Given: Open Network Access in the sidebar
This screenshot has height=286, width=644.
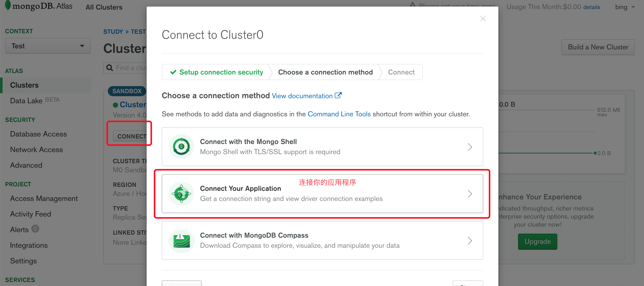Looking at the screenshot, I should click(x=37, y=150).
